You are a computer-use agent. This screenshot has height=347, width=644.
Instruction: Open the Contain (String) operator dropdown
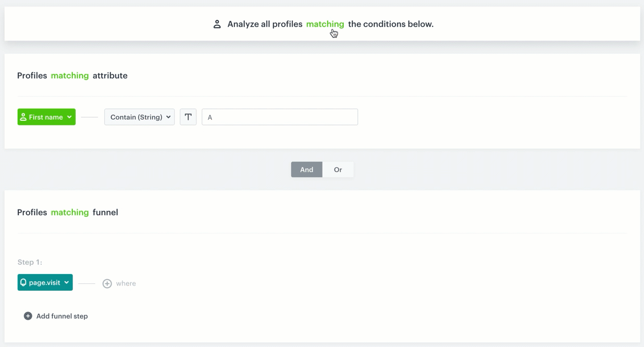click(x=139, y=117)
